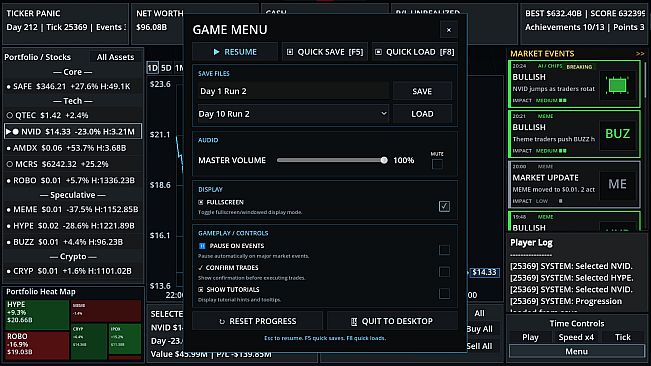Click the Quick Load icon
Image resolution: width=651 pixels, height=366 pixels.
pos(378,52)
